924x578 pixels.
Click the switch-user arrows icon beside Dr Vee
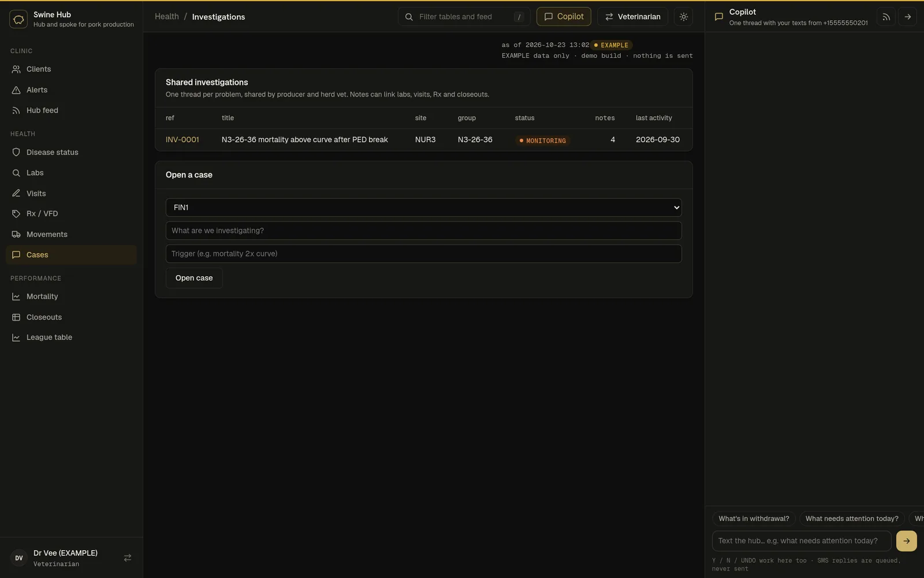(x=128, y=558)
